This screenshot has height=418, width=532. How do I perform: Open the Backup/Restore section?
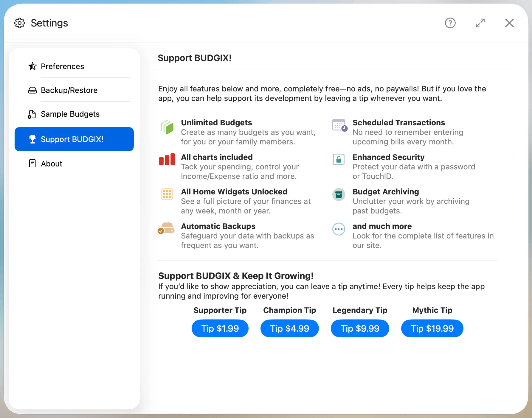click(x=74, y=90)
